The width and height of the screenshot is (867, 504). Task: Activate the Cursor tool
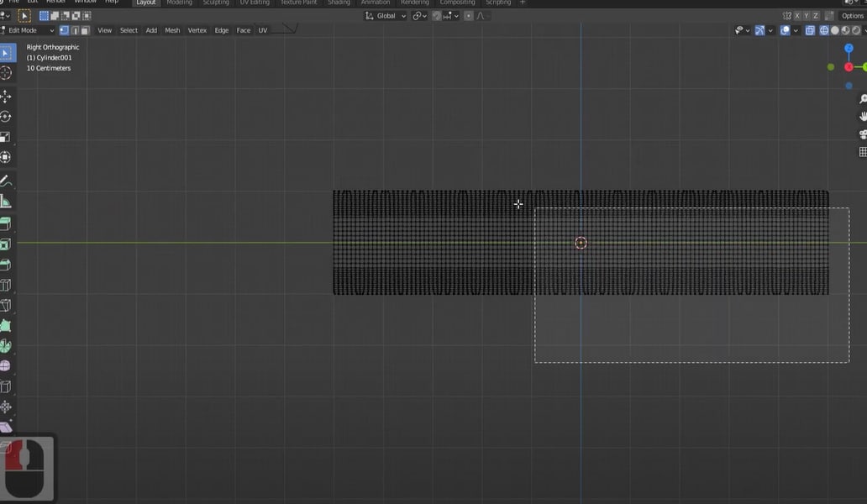point(6,73)
